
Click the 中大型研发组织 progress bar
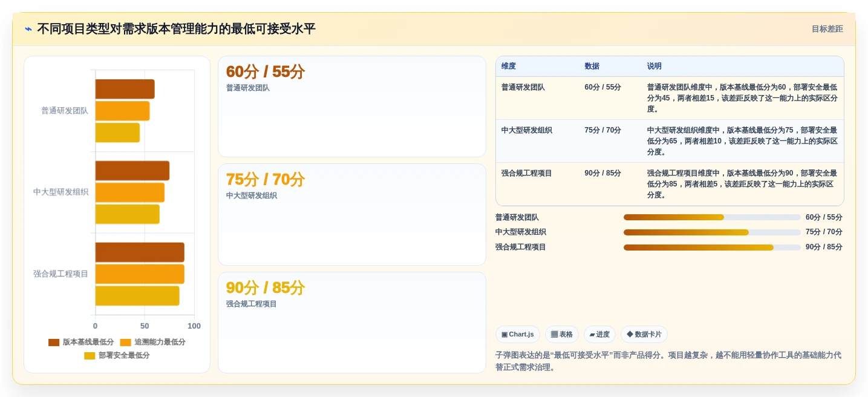(712, 232)
